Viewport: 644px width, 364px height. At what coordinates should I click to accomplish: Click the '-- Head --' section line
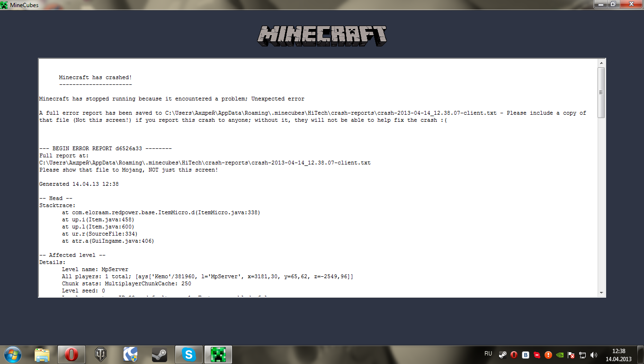(x=56, y=198)
